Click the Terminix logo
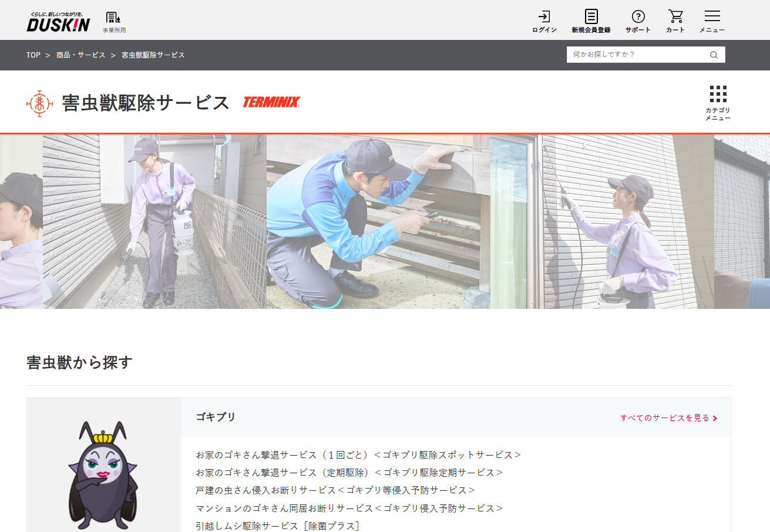This screenshot has height=532, width=770. 271,102
